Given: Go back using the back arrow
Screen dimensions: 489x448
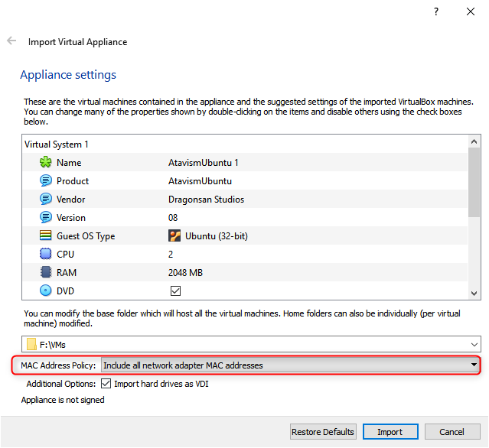Looking at the screenshot, I should pos(11,41).
